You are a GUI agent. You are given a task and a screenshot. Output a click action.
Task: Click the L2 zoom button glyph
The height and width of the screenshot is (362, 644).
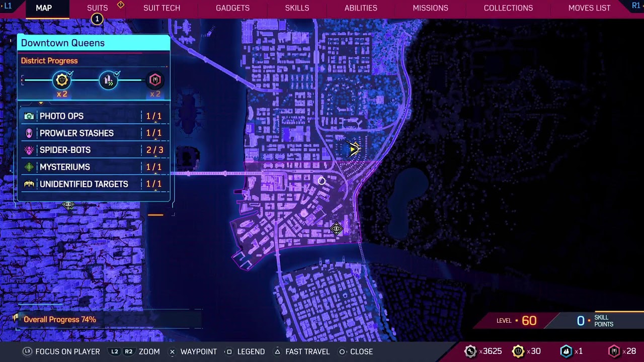pyautogui.click(x=115, y=351)
